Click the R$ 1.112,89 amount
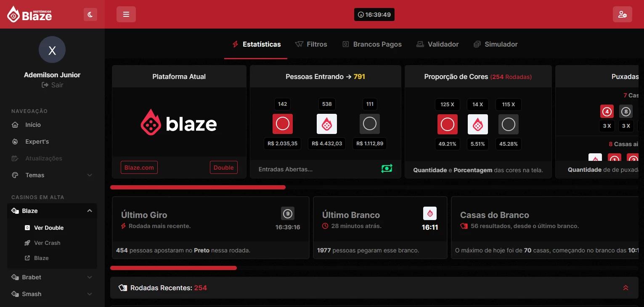Image resolution: width=644 pixels, height=307 pixels. click(370, 144)
